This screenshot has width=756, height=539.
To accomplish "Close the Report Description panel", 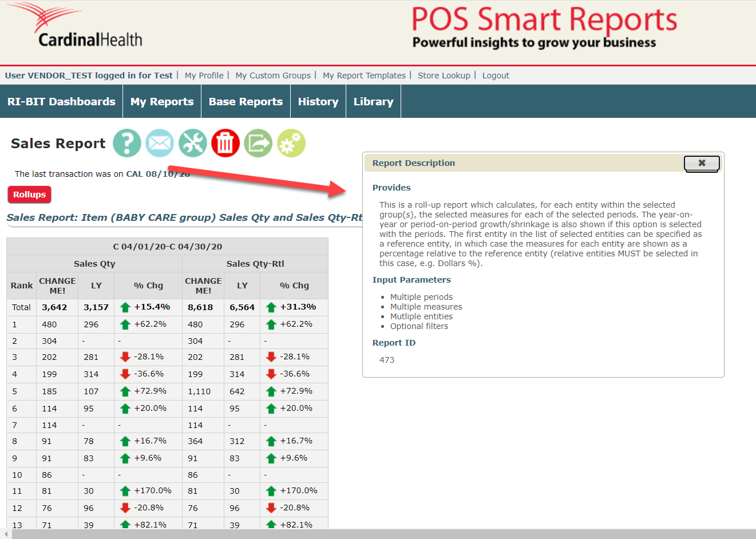I will [701, 164].
